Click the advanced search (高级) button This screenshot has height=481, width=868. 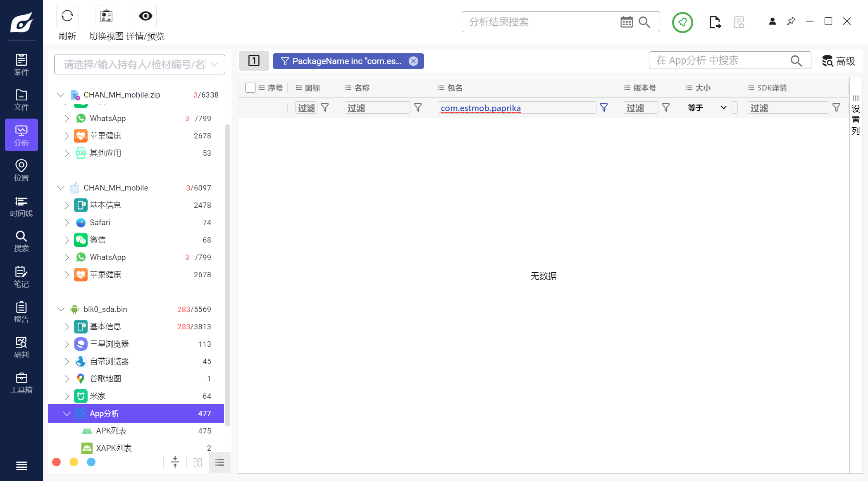pyautogui.click(x=838, y=61)
